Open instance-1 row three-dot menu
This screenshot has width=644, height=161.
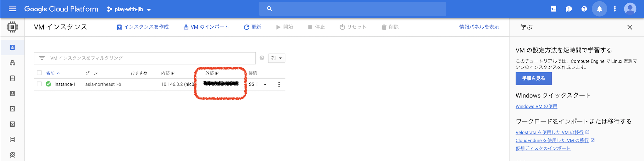pos(279,84)
